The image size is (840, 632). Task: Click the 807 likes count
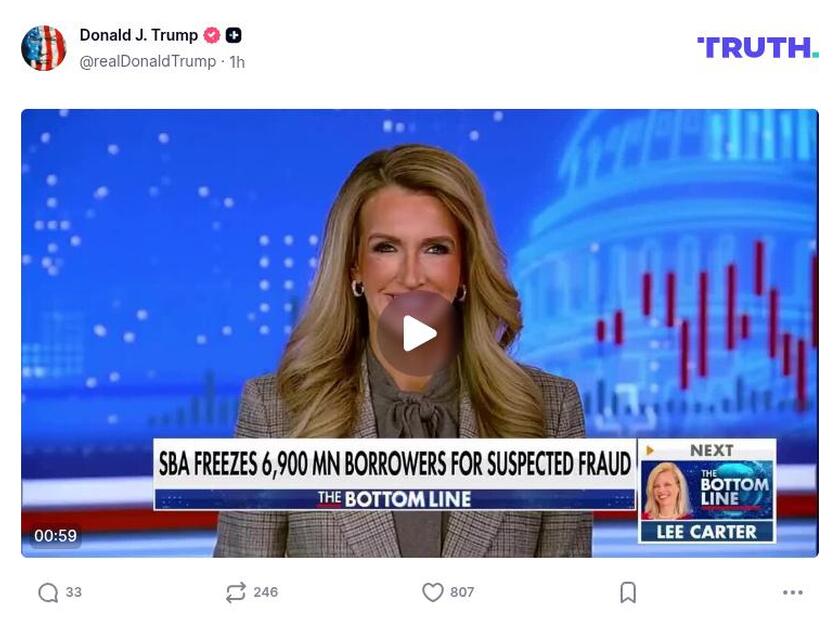pos(462,592)
